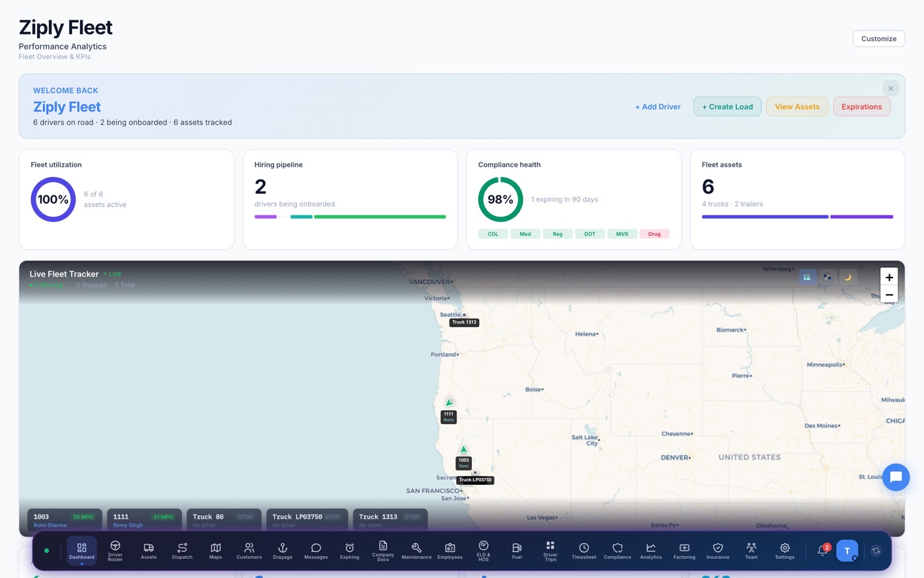Open the Maintenance wrench icon

point(416,551)
